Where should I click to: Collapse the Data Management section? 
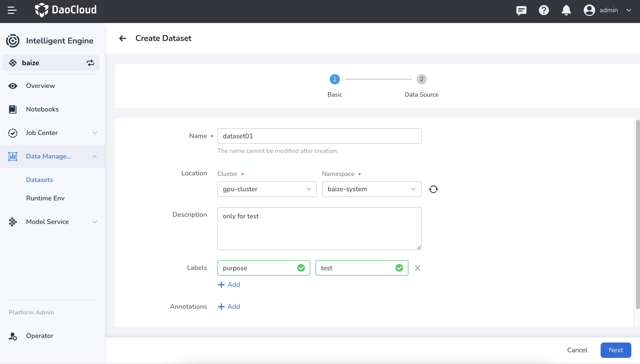click(94, 156)
